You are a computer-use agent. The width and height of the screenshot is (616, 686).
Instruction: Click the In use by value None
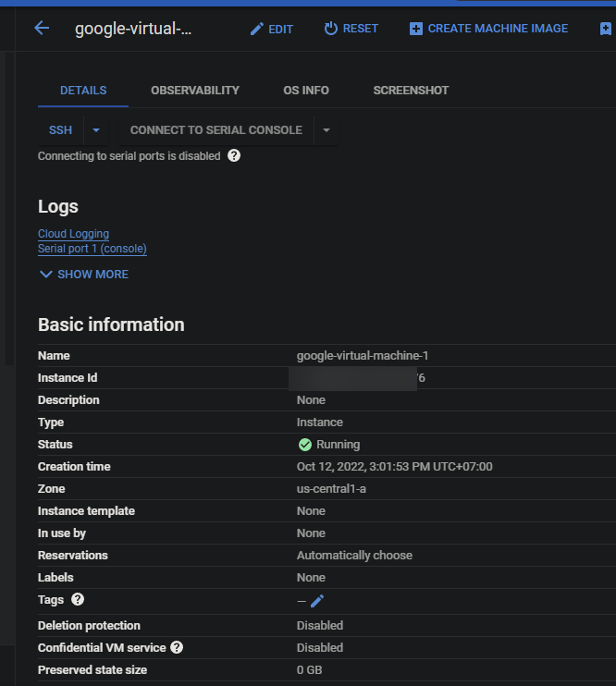coord(312,533)
